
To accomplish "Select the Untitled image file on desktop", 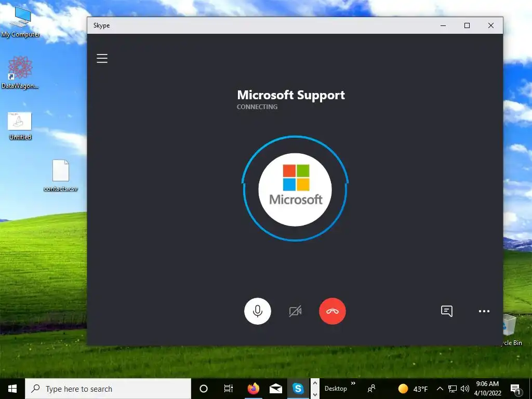I will point(20,126).
